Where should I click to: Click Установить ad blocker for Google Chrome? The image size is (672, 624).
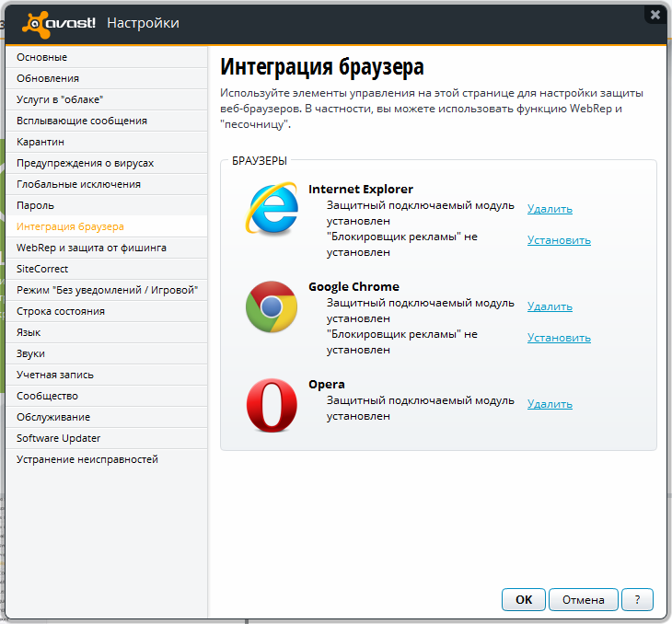[559, 338]
